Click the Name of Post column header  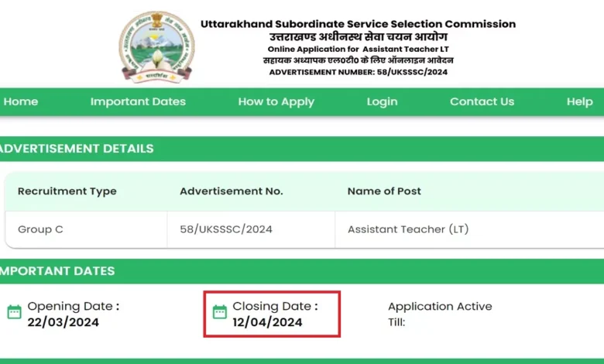tap(384, 191)
